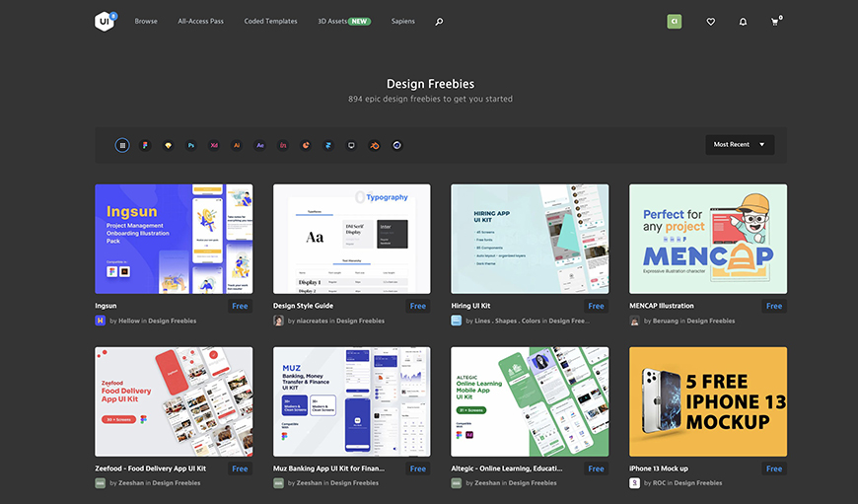Open Zeefood - Food Delivery App UI Kit title

point(151,468)
